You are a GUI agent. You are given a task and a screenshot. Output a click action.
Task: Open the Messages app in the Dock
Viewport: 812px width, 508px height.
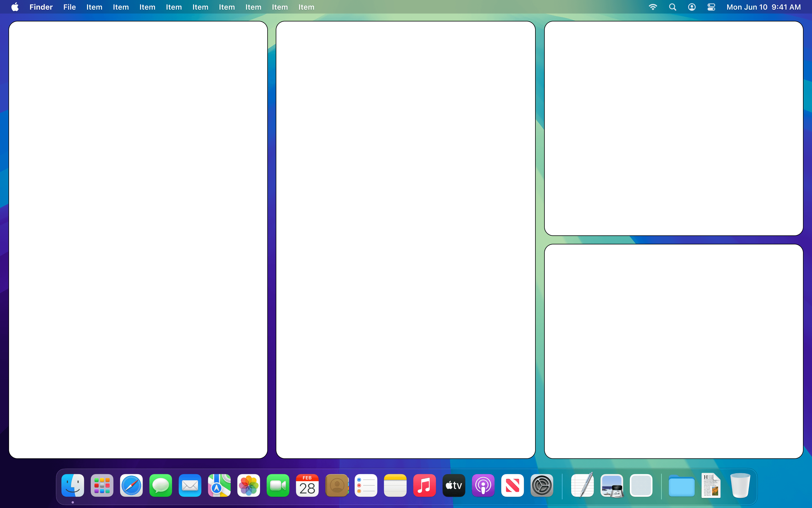coord(161,485)
